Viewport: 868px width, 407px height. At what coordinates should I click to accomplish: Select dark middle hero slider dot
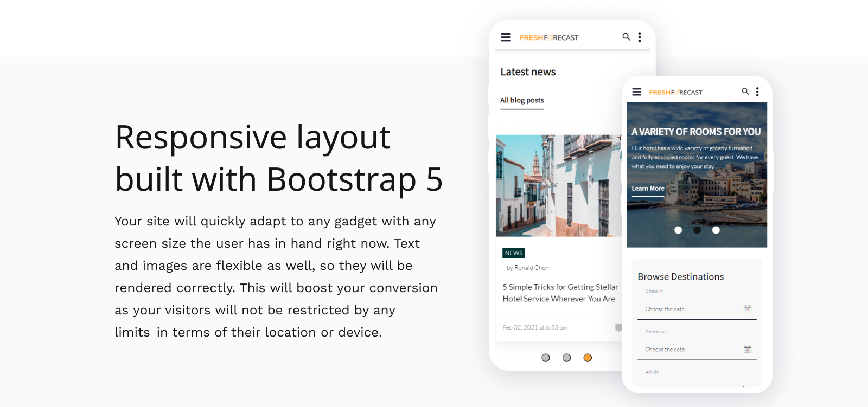(697, 230)
